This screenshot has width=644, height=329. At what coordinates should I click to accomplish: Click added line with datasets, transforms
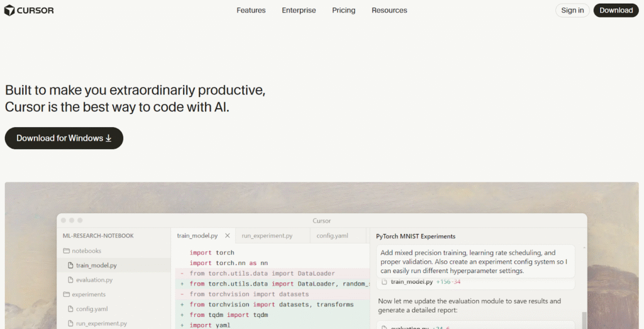click(x=273, y=304)
